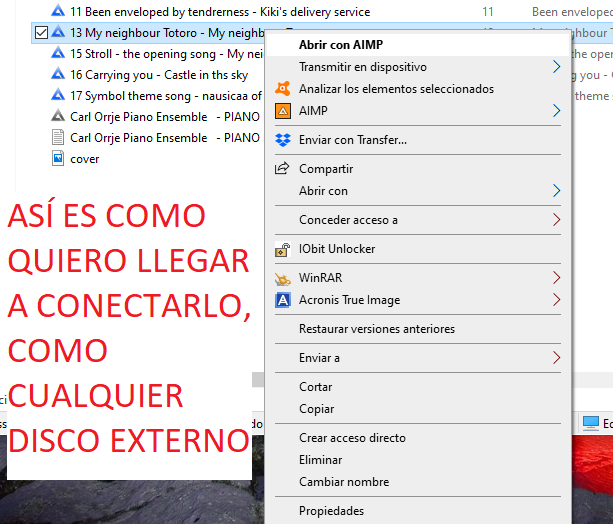Click Restaurar versiones anteriores
613x524 pixels.
[x=376, y=329]
